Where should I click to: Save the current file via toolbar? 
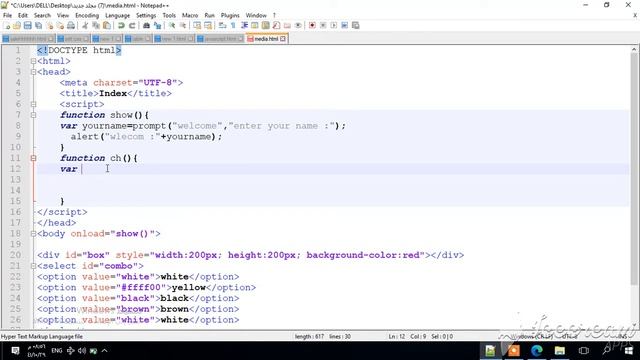click(27, 25)
